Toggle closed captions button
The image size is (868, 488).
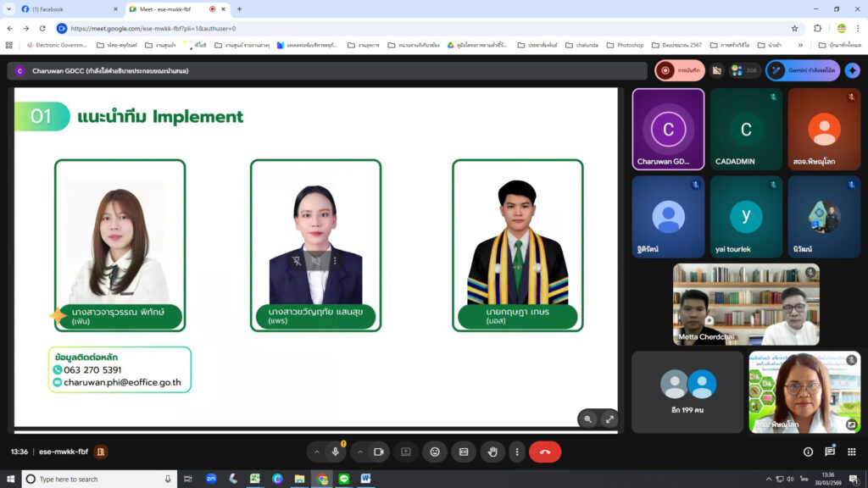coord(464,452)
